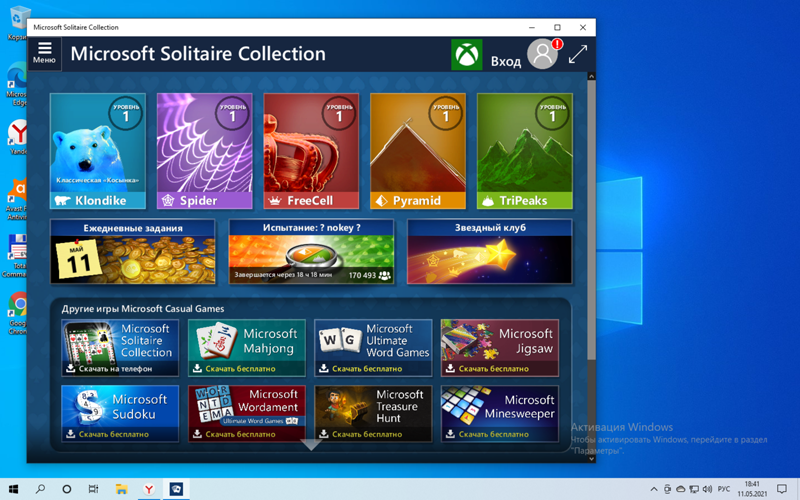Select the Pyramid game tile

coord(418,150)
